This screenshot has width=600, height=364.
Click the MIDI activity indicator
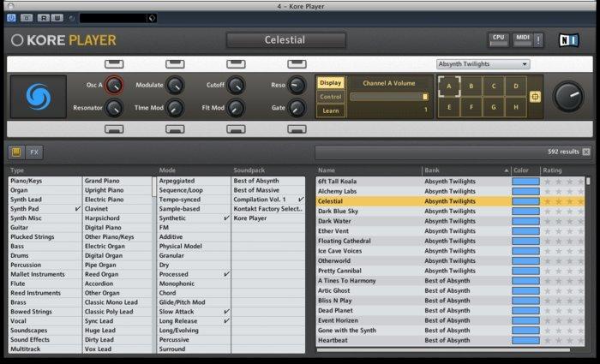(522, 39)
